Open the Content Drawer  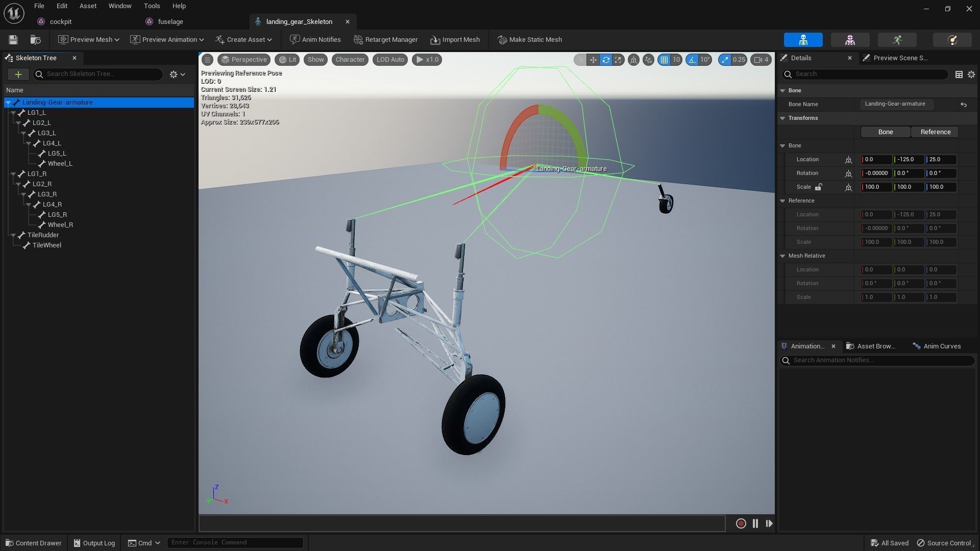(33, 543)
